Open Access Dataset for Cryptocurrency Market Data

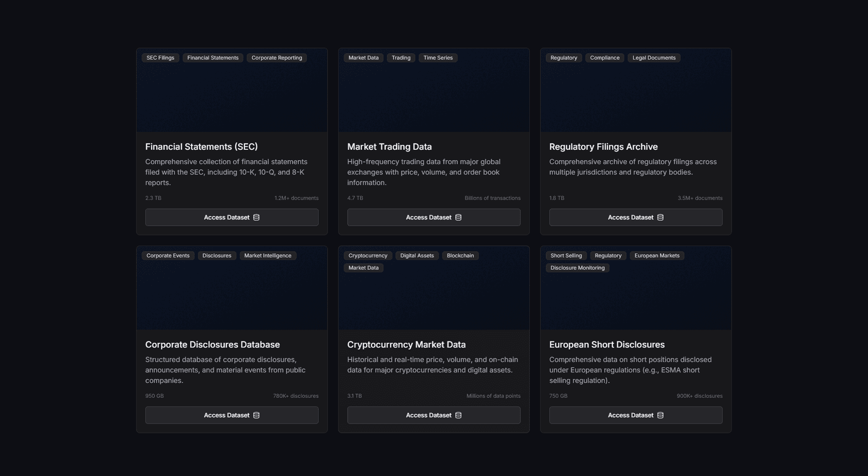[x=434, y=415]
